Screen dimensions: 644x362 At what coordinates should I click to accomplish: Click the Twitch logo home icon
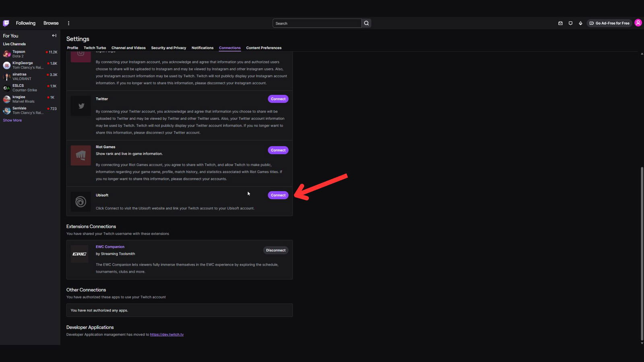pos(6,23)
